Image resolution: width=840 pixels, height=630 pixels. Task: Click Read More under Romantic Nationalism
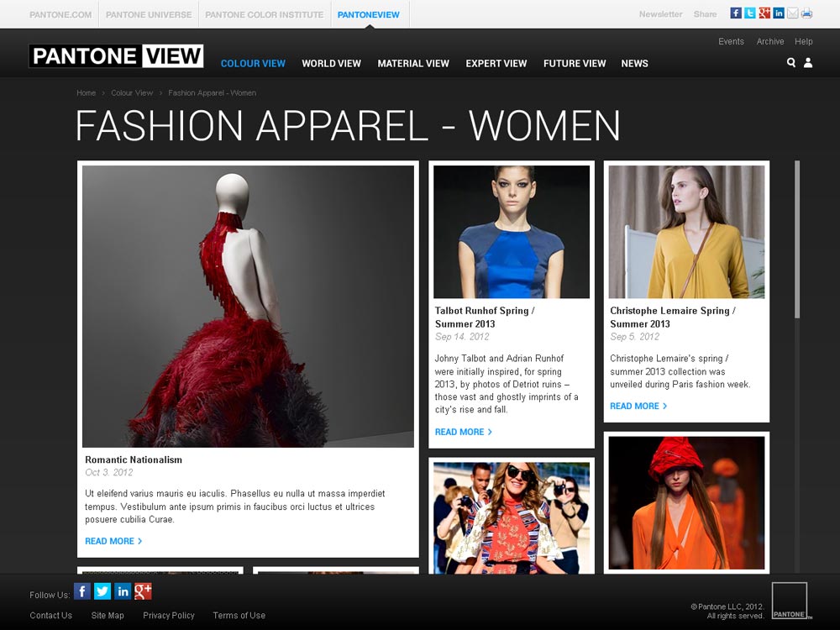[x=113, y=541]
